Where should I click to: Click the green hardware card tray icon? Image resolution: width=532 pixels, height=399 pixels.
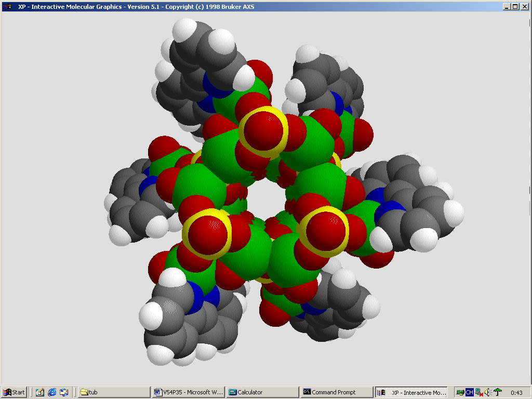coord(460,392)
